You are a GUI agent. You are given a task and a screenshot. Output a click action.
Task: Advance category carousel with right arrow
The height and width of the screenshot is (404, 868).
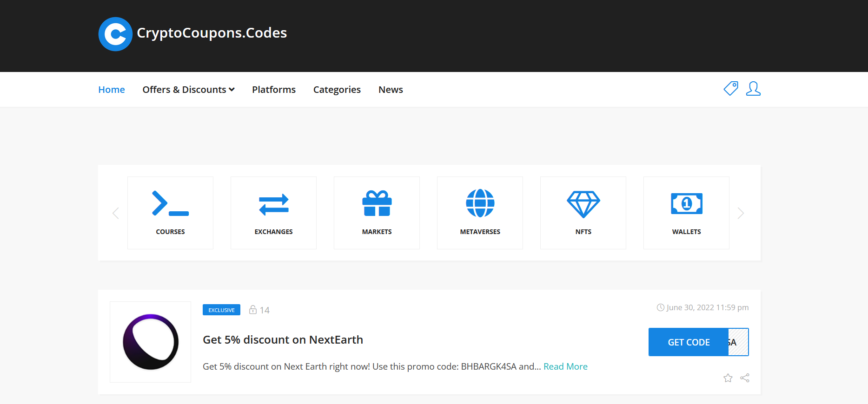[741, 213]
